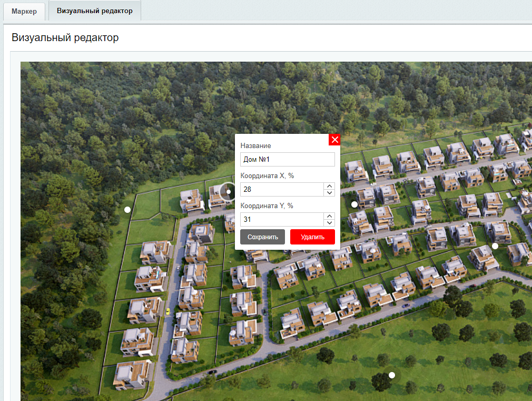
Task: Decrease Координата Y value with down arrow
Action: click(x=329, y=223)
